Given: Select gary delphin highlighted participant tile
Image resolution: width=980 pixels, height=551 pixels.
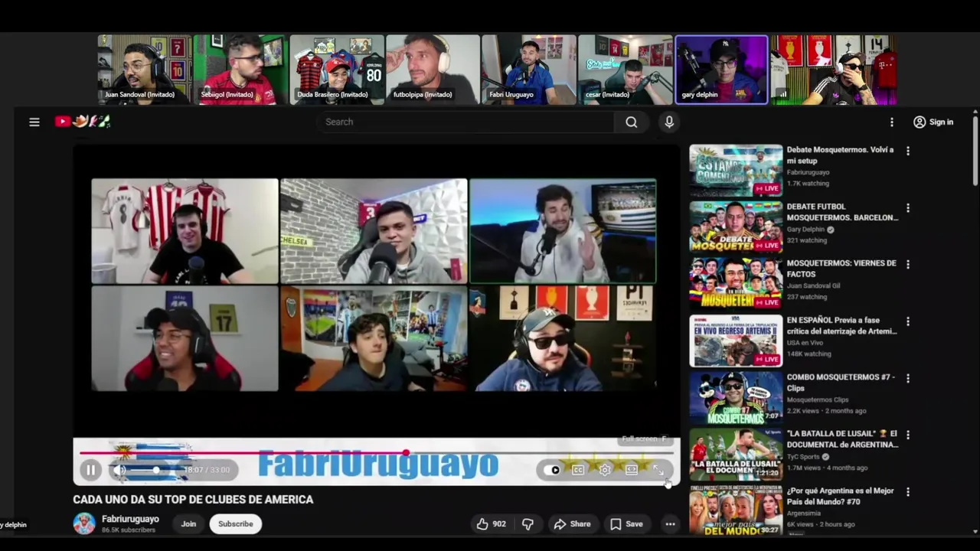Looking at the screenshot, I should click(721, 69).
